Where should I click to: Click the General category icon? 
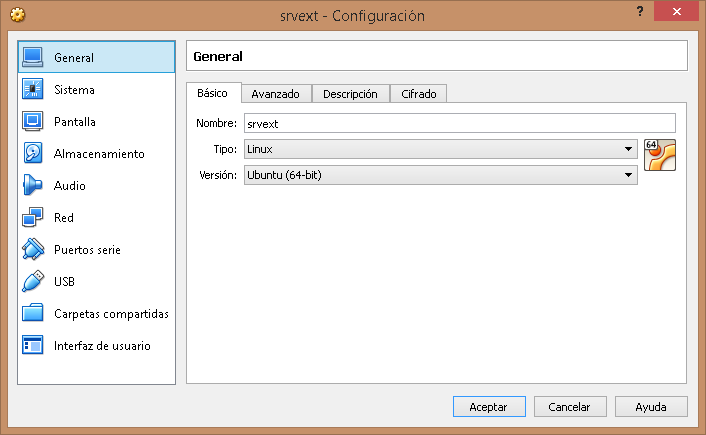pyautogui.click(x=33, y=58)
